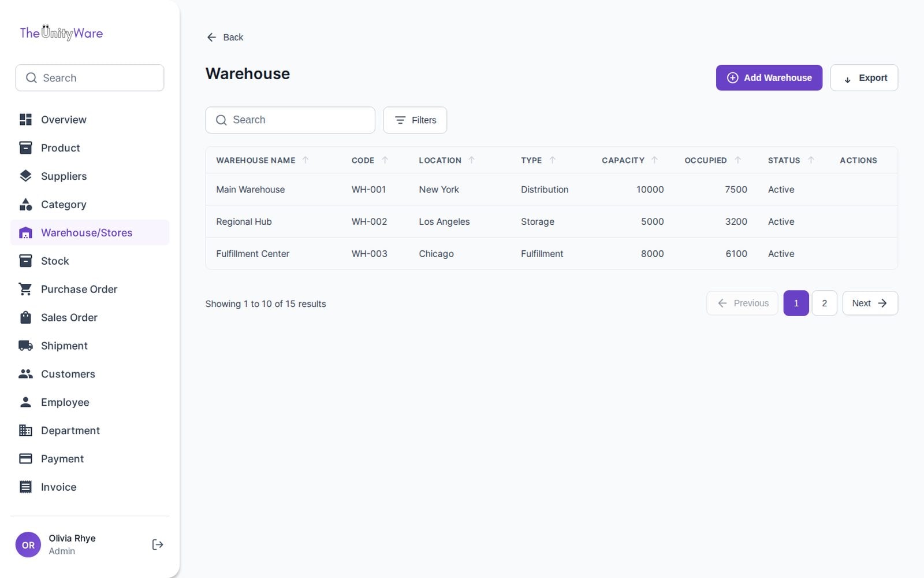Sort by Location column arrow

472,160
